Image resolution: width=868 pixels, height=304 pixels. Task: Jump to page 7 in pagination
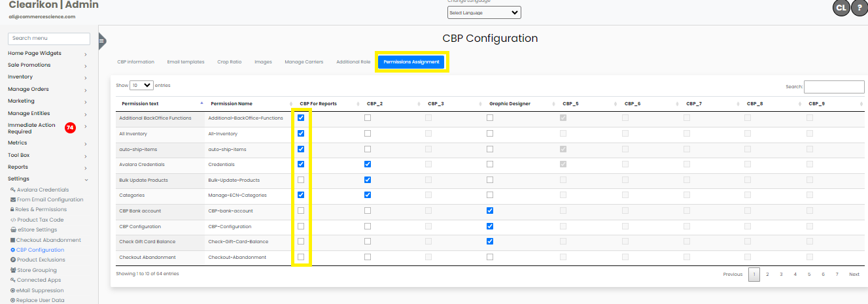[x=837, y=275]
